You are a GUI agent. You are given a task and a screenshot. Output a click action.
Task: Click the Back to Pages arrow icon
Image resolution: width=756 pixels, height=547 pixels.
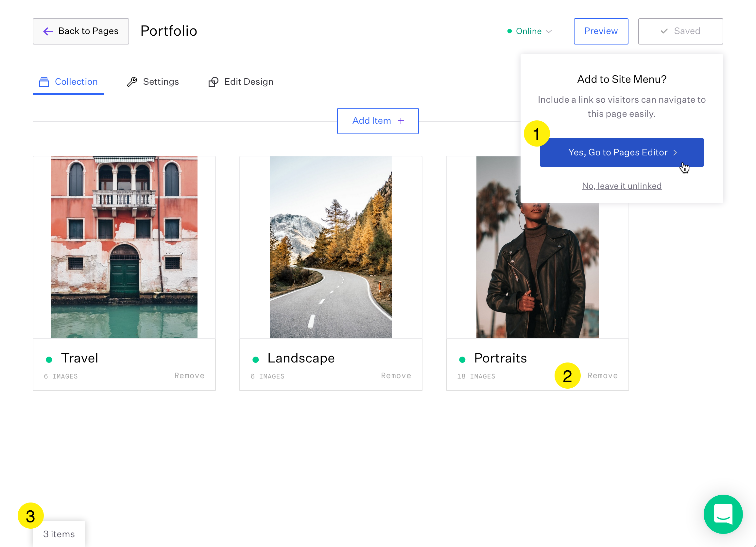[48, 31]
